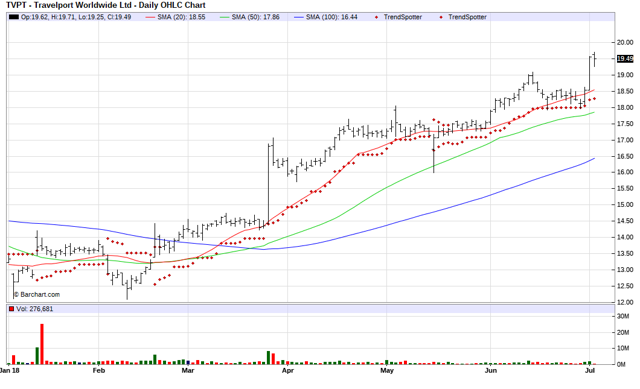The width and height of the screenshot is (640, 389).
Task: Click the black OHLC legend swatch
Action: [13, 17]
